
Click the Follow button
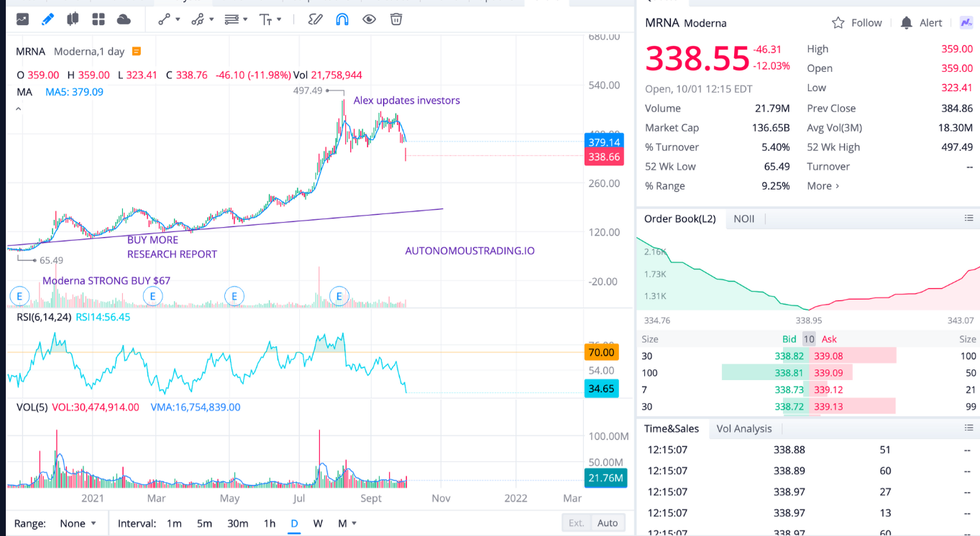[x=856, y=23]
